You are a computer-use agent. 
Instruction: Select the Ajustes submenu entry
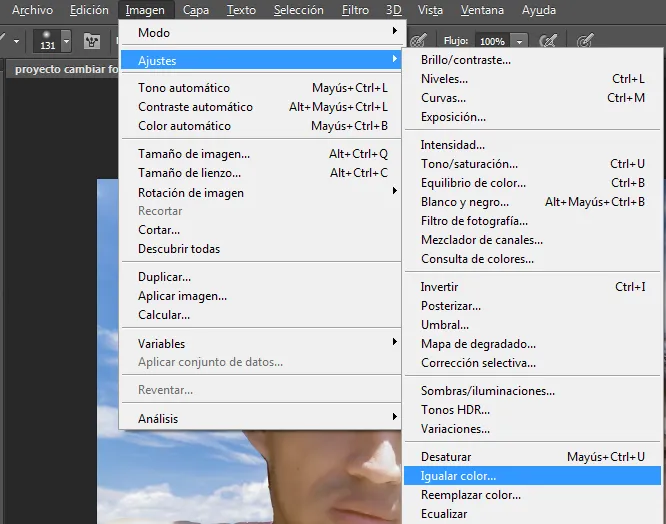point(261,60)
